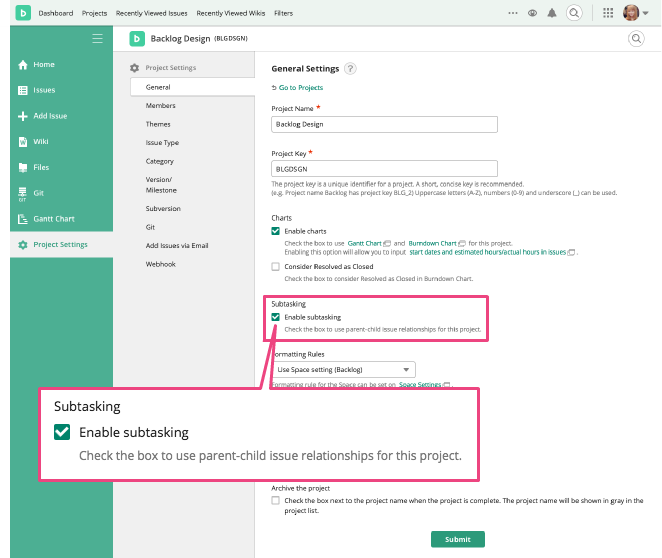The image size is (662, 558).
Task: Open Recently Viewed Wikis menu
Action: pos(231,13)
